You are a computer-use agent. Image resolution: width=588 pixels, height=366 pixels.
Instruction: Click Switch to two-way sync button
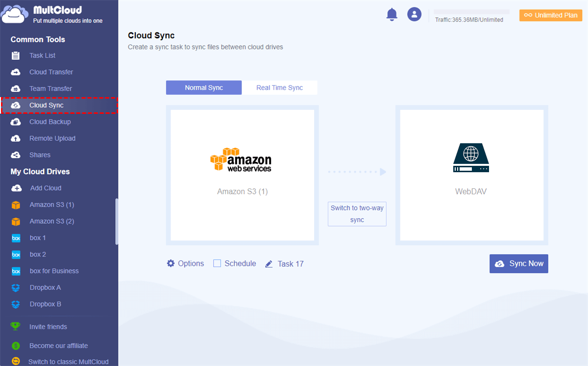pyautogui.click(x=357, y=214)
